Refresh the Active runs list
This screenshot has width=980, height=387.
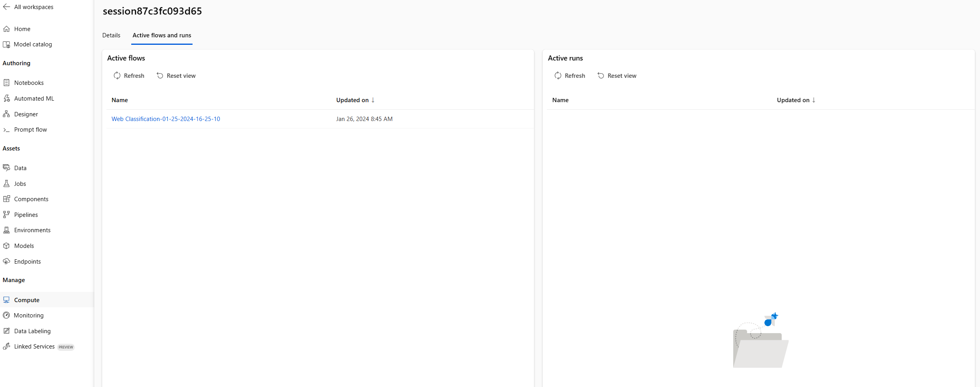(569, 76)
